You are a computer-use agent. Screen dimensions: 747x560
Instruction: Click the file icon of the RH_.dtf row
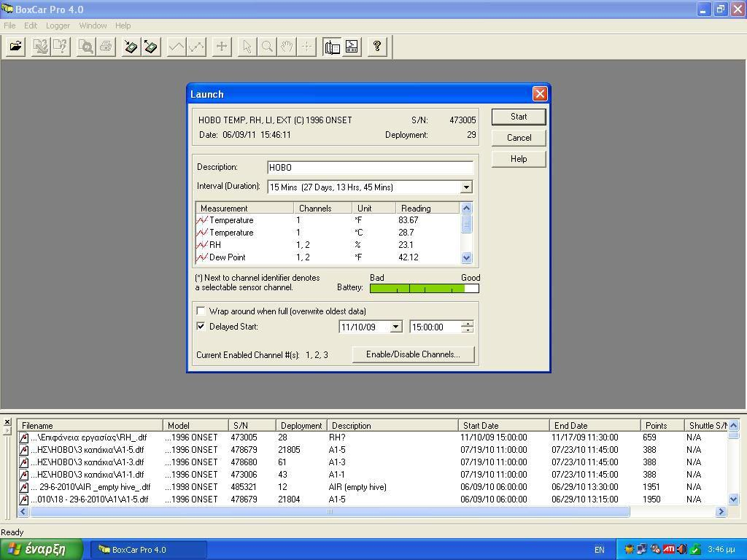tap(24, 437)
